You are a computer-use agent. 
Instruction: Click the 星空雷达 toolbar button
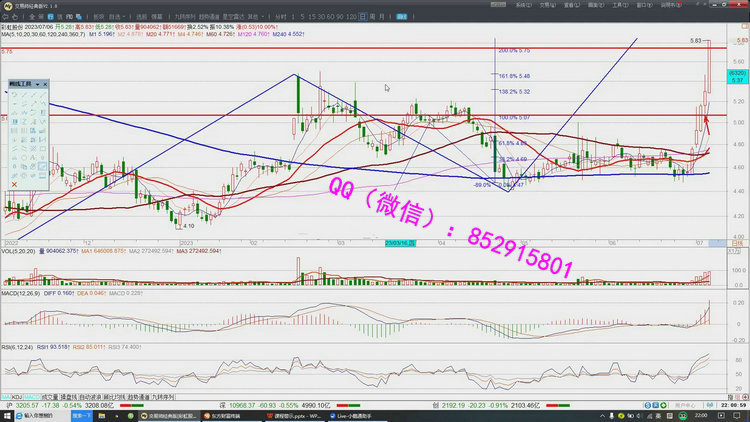[233, 17]
